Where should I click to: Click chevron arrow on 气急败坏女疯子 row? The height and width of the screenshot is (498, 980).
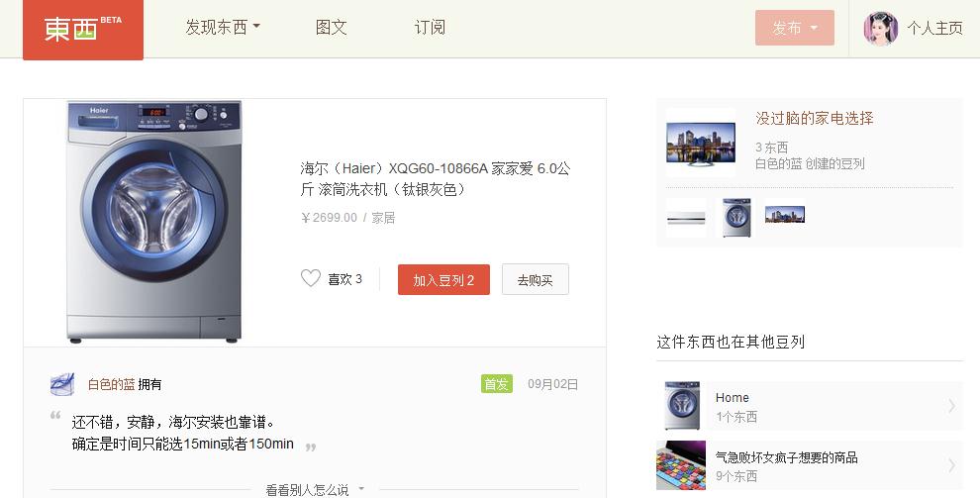tap(951, 465)
